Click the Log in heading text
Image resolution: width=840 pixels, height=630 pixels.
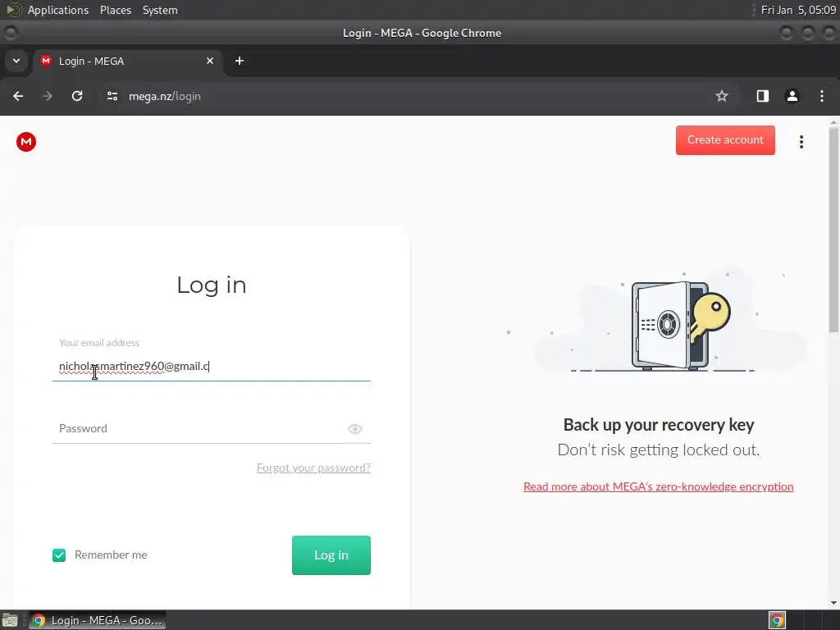click(x=211, y=285)
